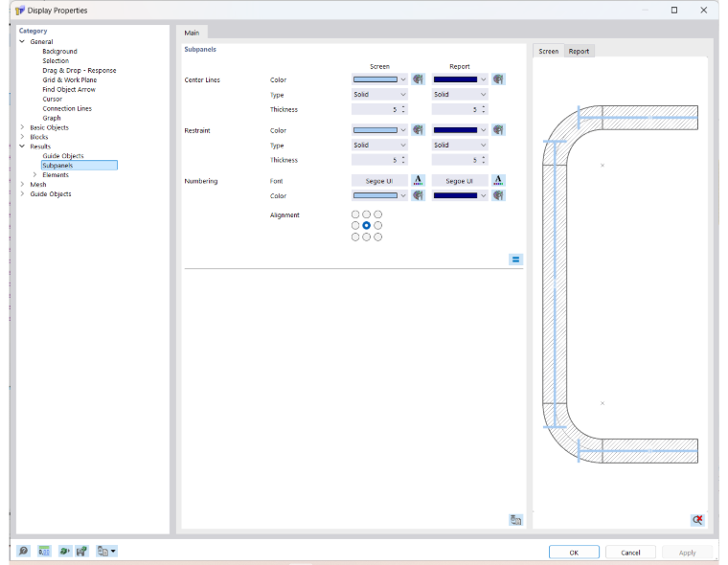Select top-right numbering alignment option

378,215
